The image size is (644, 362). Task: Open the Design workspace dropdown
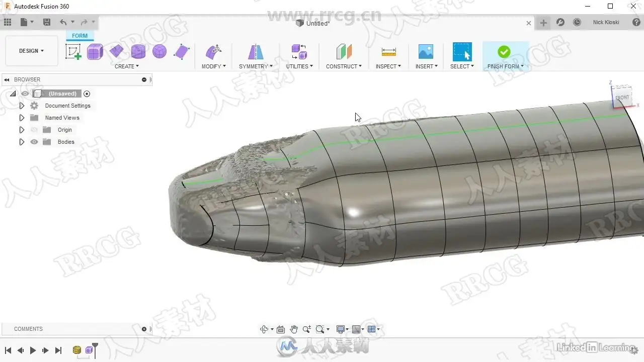pyautogui.click(x=32, y=51)
